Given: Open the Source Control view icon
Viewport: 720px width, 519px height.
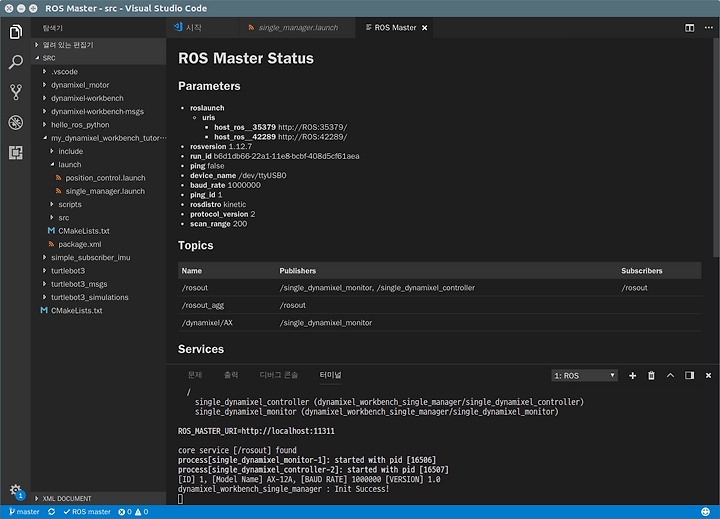Looking at the screenshot, I should 16,92.
